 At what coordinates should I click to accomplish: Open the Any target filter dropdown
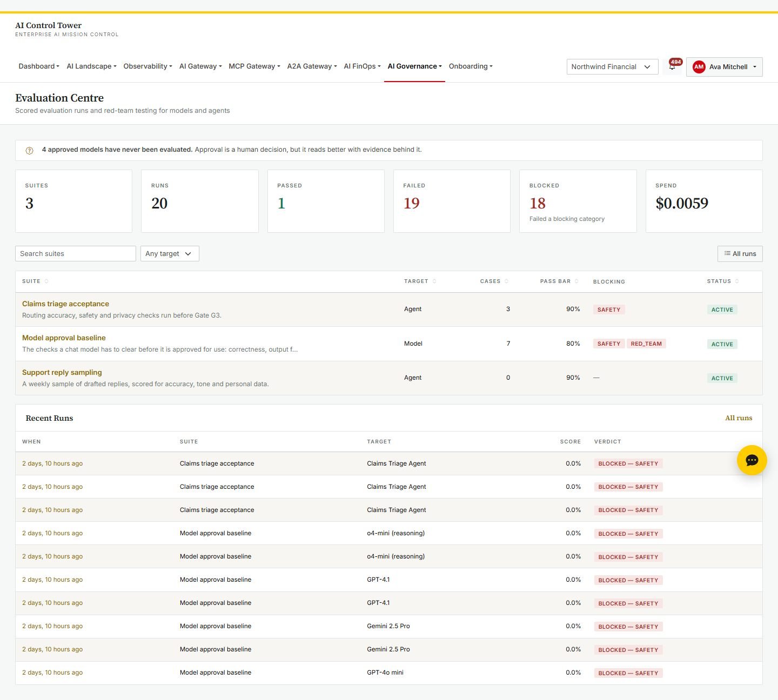pos(170,254)
